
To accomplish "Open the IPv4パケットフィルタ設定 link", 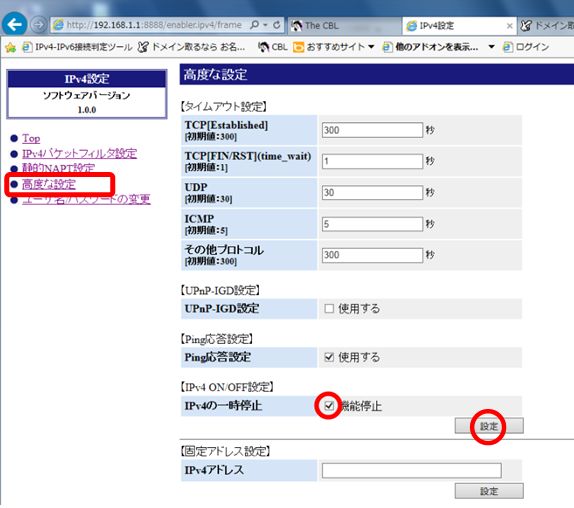I will pos(79,153).
